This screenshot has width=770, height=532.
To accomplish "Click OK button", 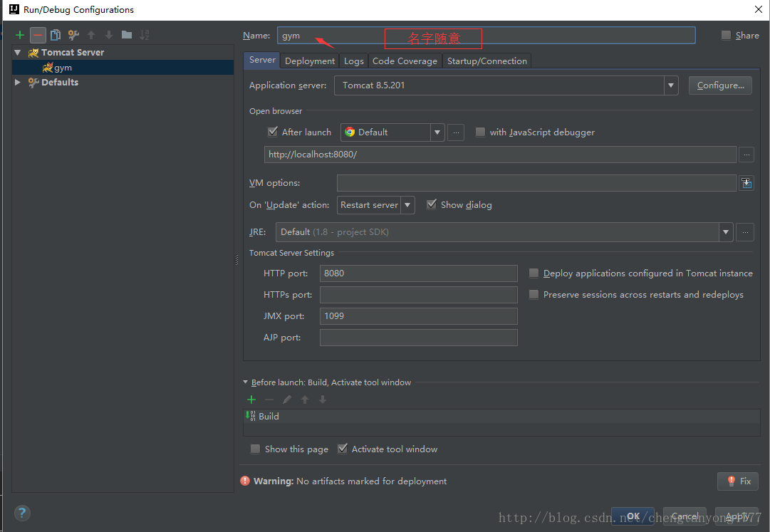I will [633, 516].
